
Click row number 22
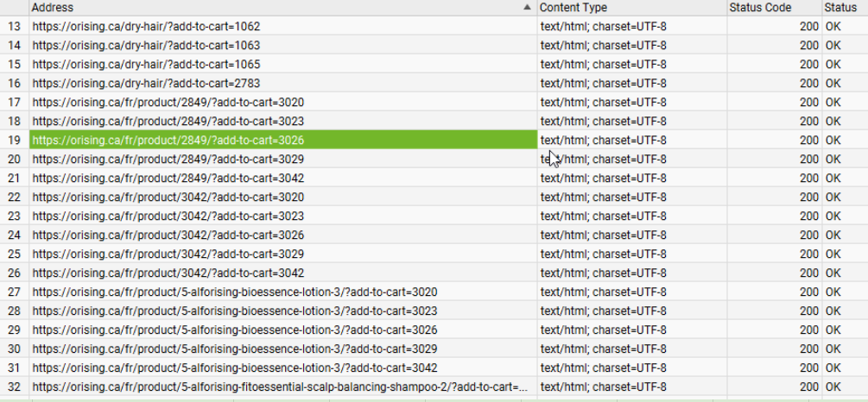[15, 197]
